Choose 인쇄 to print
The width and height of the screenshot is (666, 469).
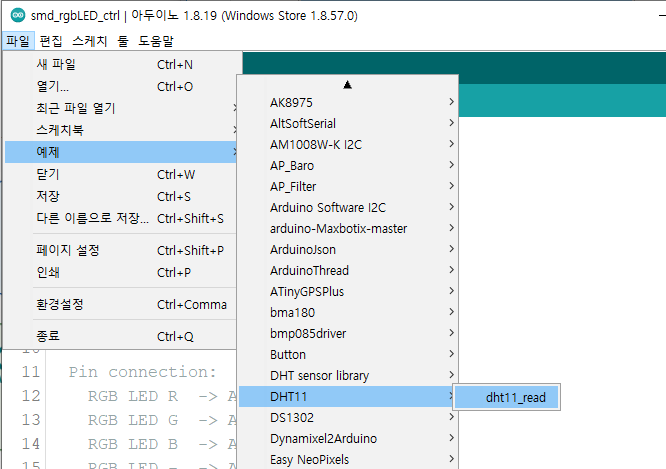(121, 272)
